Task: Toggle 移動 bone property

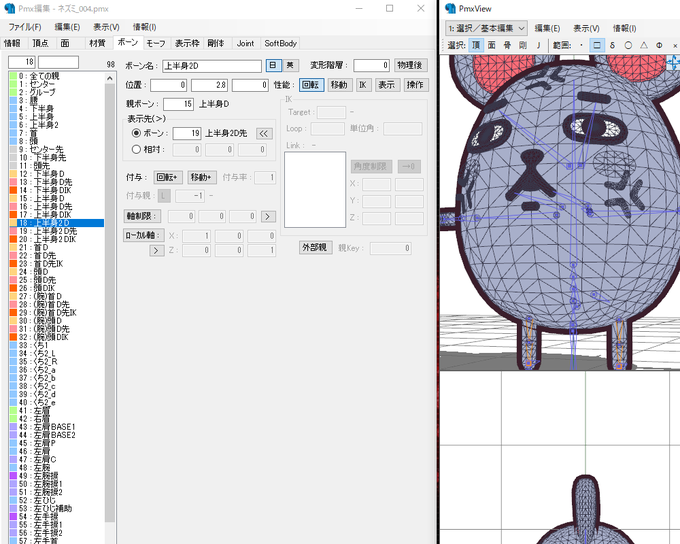Action: [339, 85]
